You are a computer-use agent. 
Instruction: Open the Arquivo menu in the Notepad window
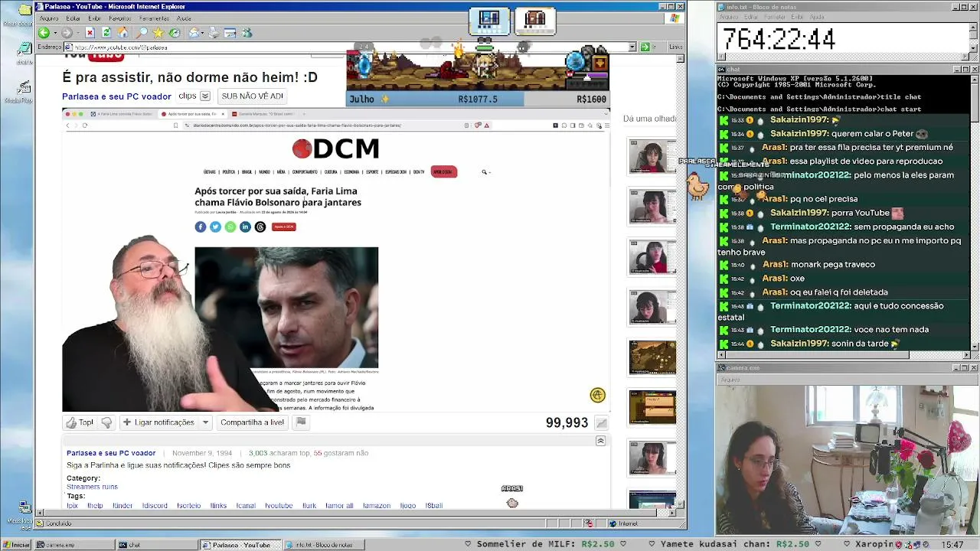(x=729, y=17)
